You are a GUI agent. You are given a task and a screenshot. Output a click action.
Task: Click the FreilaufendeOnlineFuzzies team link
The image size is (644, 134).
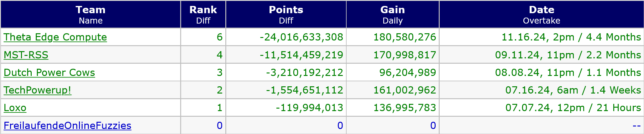tap(67, 126)
